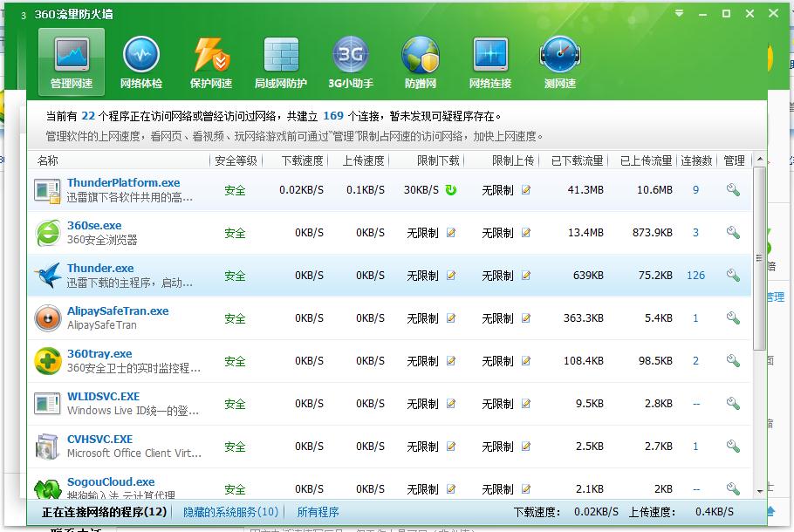Sort by 已下载流量 column header

[578, 160]
